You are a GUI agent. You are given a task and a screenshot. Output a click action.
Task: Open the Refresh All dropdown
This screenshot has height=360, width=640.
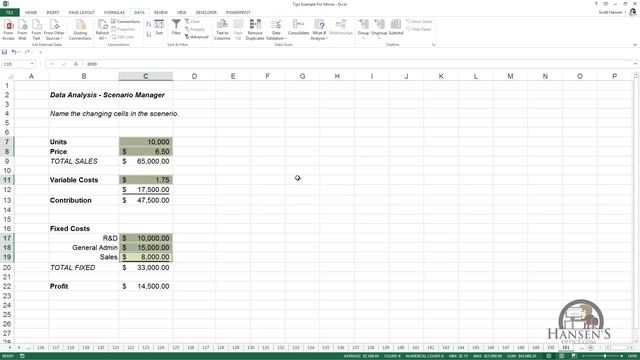(102, 30)
